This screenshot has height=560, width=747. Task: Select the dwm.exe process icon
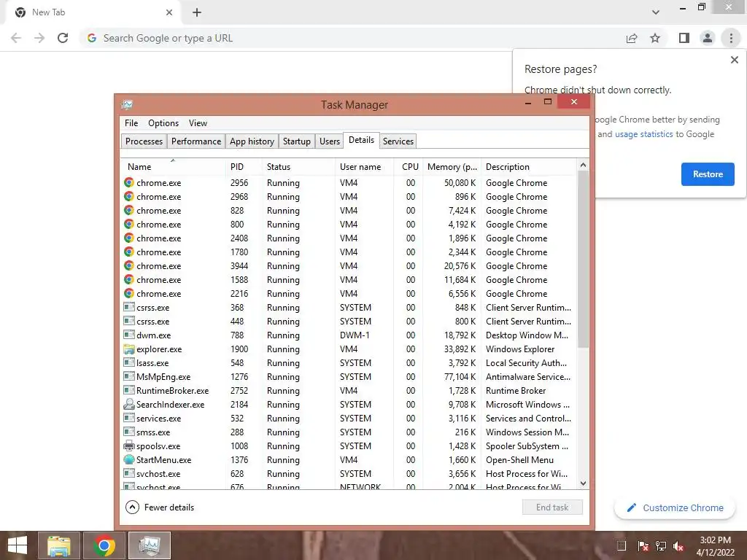pos(128,335)
